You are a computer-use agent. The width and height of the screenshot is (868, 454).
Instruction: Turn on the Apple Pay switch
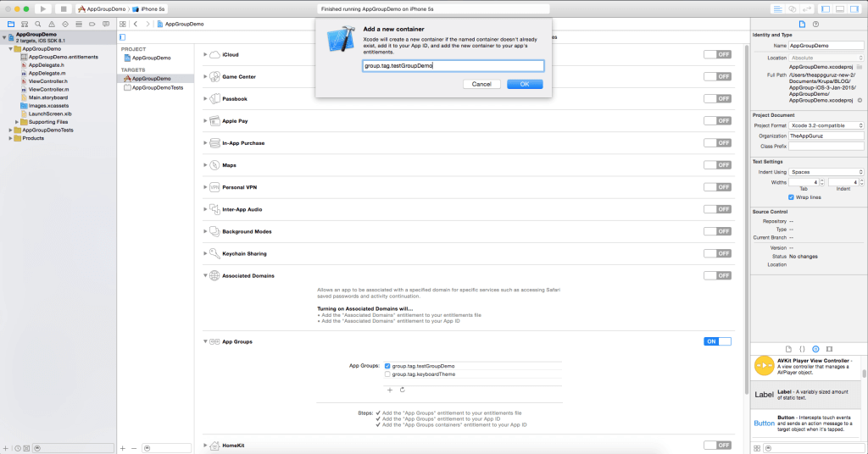pos(717,120)
